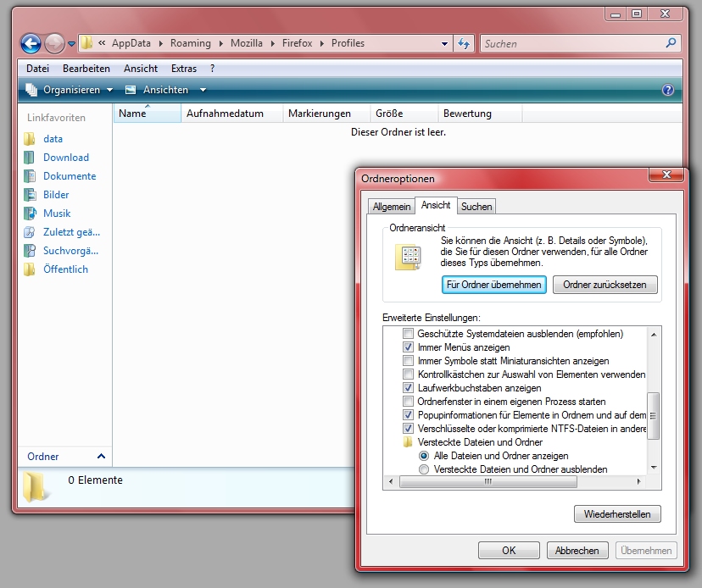Click the Zuletzt geändert icon in sidebar
Viewport: 702px width, 588px height.
pyautogui.click(x=30, y=232)
